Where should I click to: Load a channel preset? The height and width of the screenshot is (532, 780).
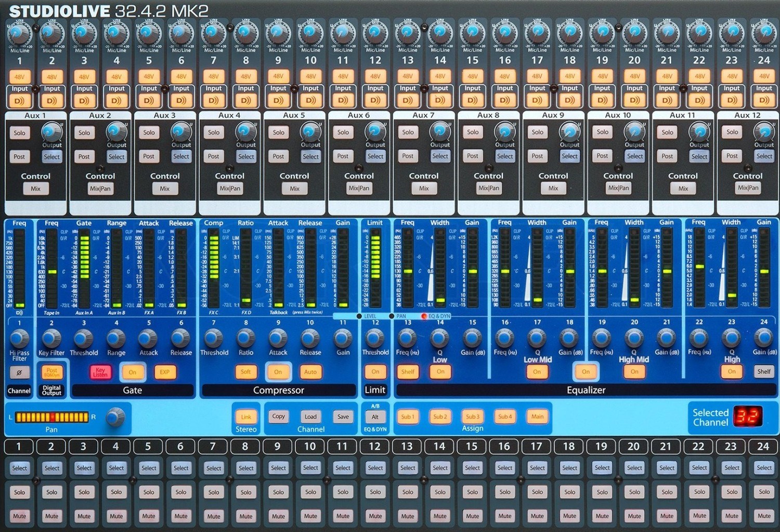[x=310, y=417]
